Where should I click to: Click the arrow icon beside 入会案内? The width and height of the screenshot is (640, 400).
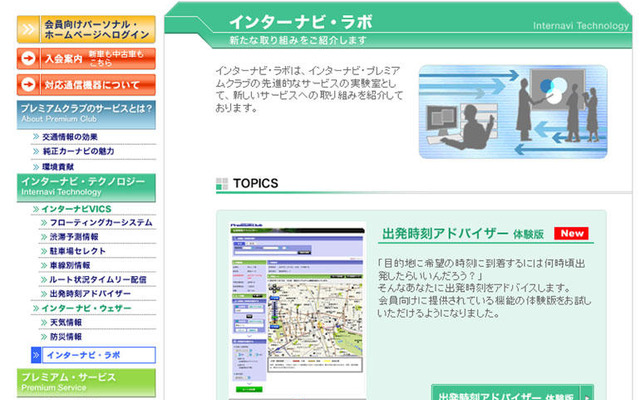coord(28,59)
